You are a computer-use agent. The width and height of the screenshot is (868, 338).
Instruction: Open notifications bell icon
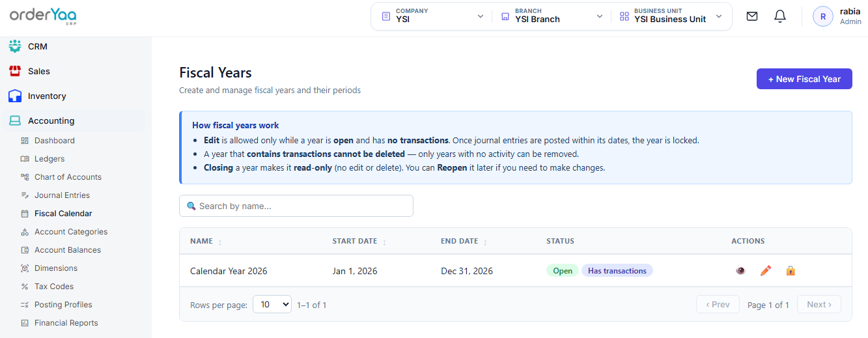tap(780, 16)
